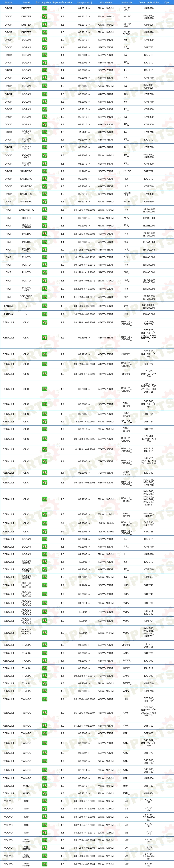Viewport: 174px width, 868px height.
Task: Click power value 66kW / 90KM
Action: click(105, 483)
